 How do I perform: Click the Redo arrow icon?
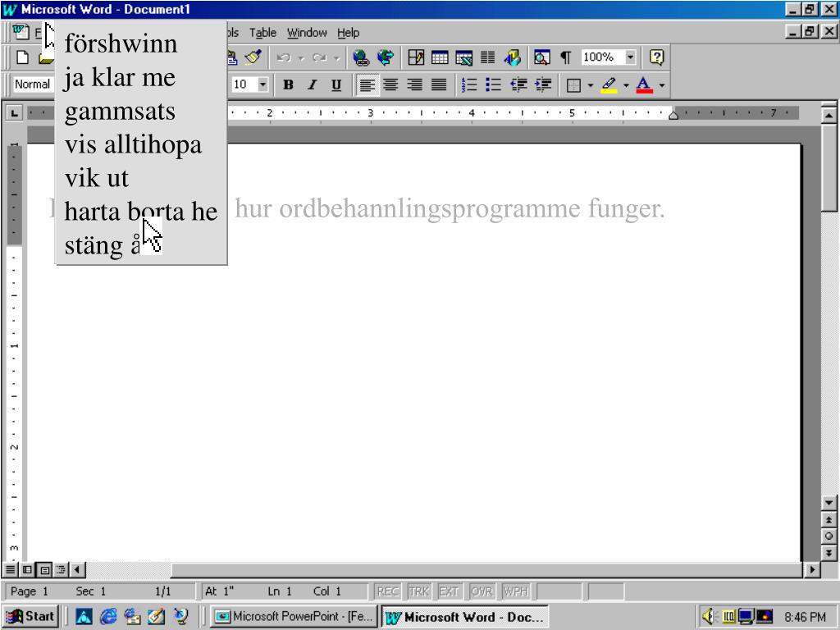(x=320, y=57)
